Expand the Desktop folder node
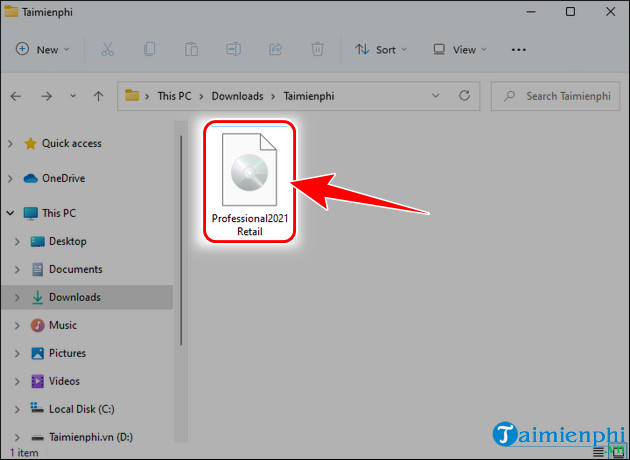The height and width of the screenshot is (460, 630). (17, 241)
